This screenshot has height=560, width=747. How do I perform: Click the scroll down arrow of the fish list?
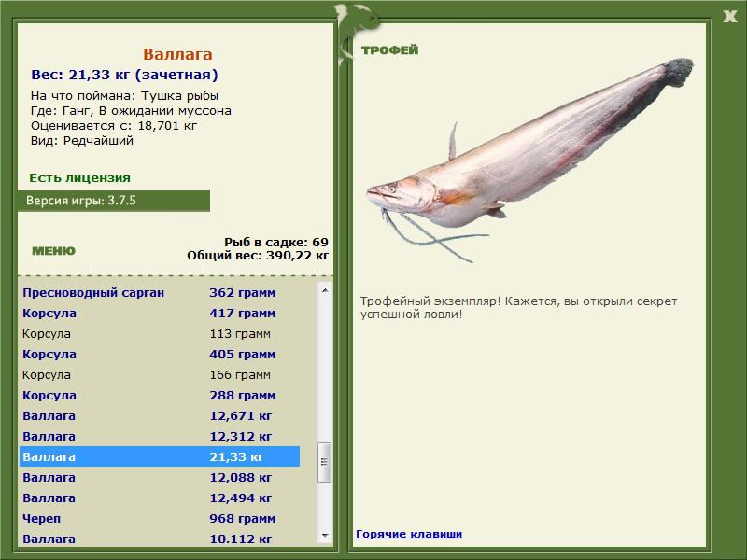click(x=325, y=536)
